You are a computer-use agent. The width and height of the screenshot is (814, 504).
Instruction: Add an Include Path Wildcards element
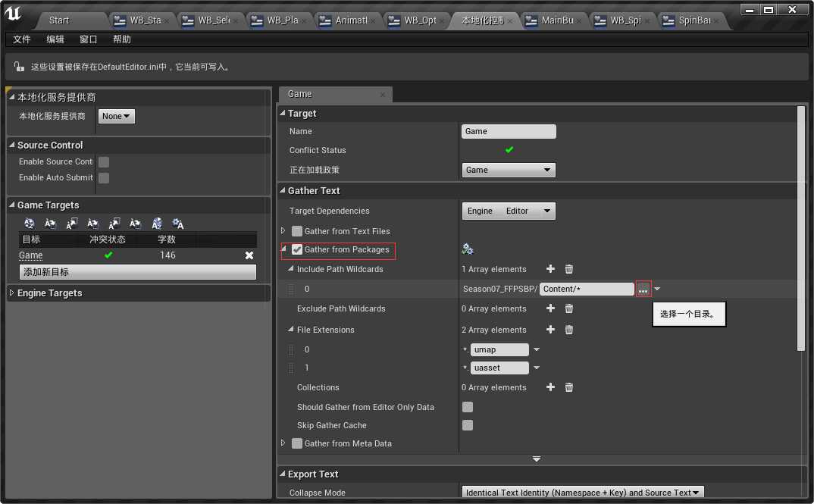pos(550,269)
